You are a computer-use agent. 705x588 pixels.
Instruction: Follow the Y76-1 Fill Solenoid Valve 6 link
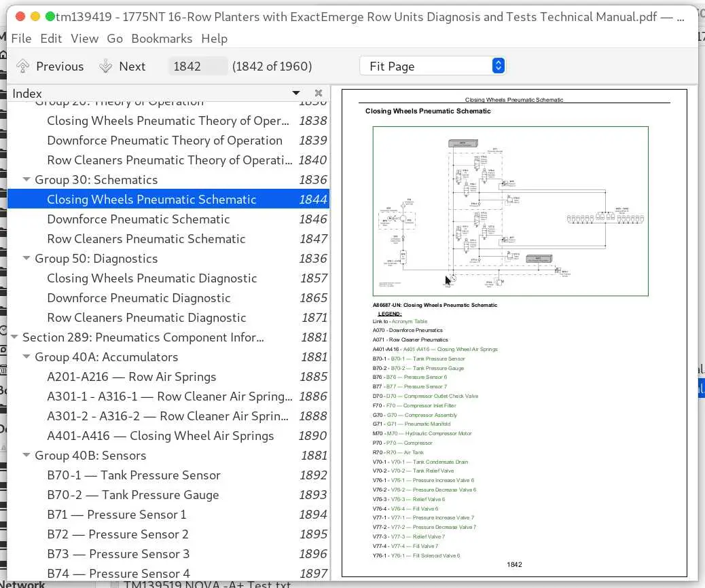click(x=425, y=555)
